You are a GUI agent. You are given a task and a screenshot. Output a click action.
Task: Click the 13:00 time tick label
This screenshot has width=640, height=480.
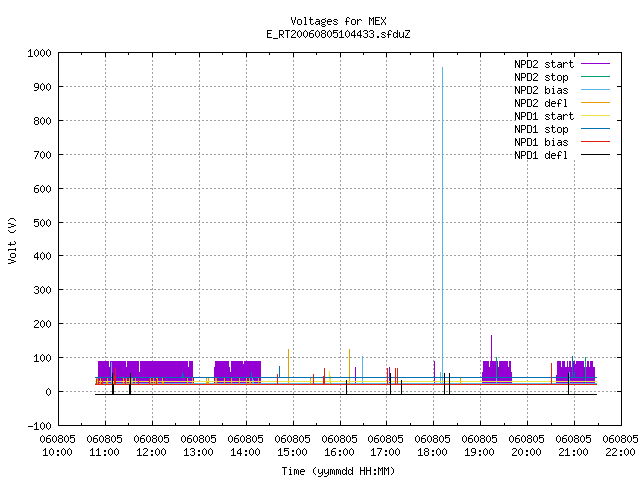click(x=198, y=452)
